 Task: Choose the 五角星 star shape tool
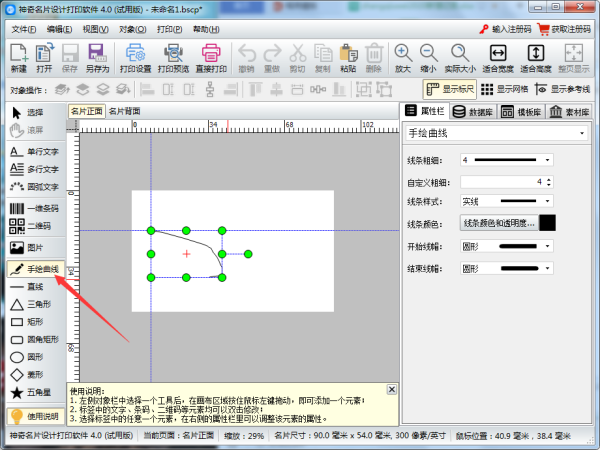(x=35, y=391)
